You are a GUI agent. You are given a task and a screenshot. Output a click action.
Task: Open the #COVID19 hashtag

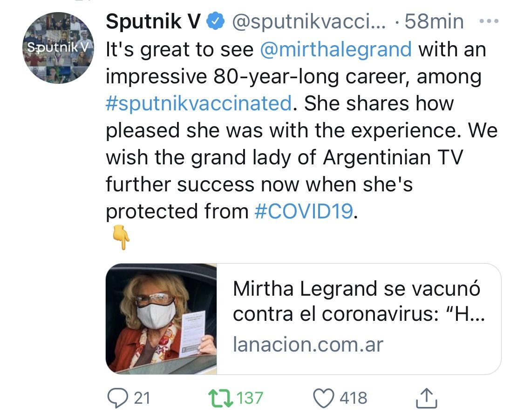(304, 211)
